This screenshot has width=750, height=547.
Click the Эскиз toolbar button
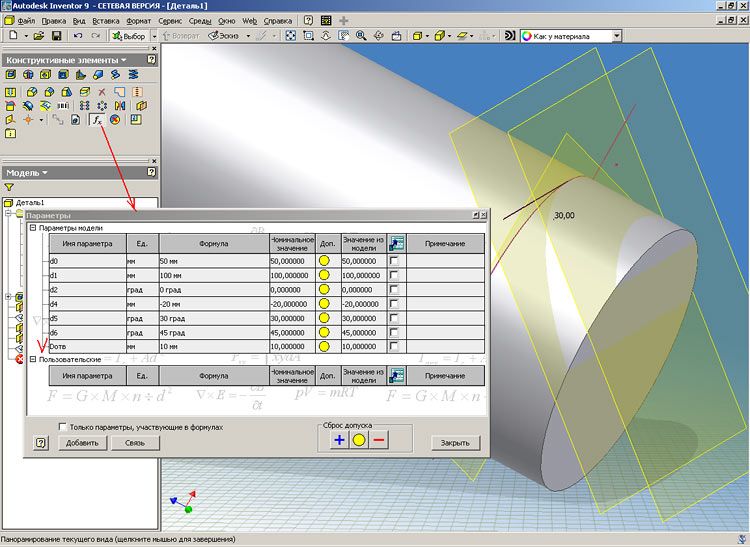pos(225,36)
